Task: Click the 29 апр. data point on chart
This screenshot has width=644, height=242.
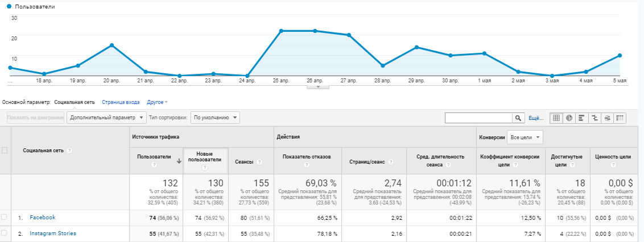Action: click(x=416, y=47)
